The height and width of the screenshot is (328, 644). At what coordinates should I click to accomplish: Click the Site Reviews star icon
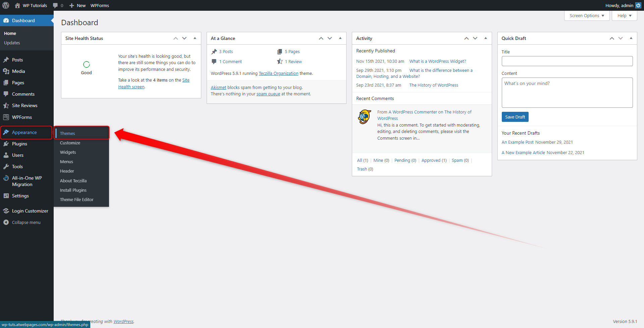[6, 105]
